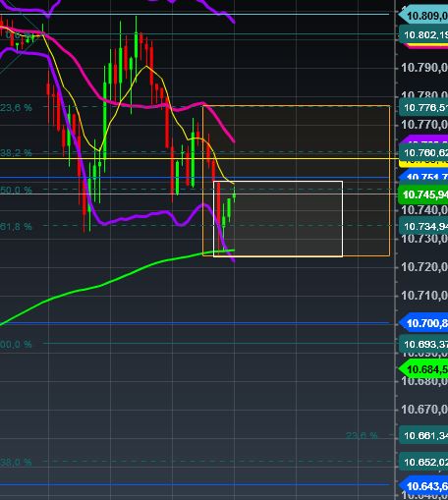
Task: Click the blue 10.643,6 price marker
Action: tap(423, 486)
